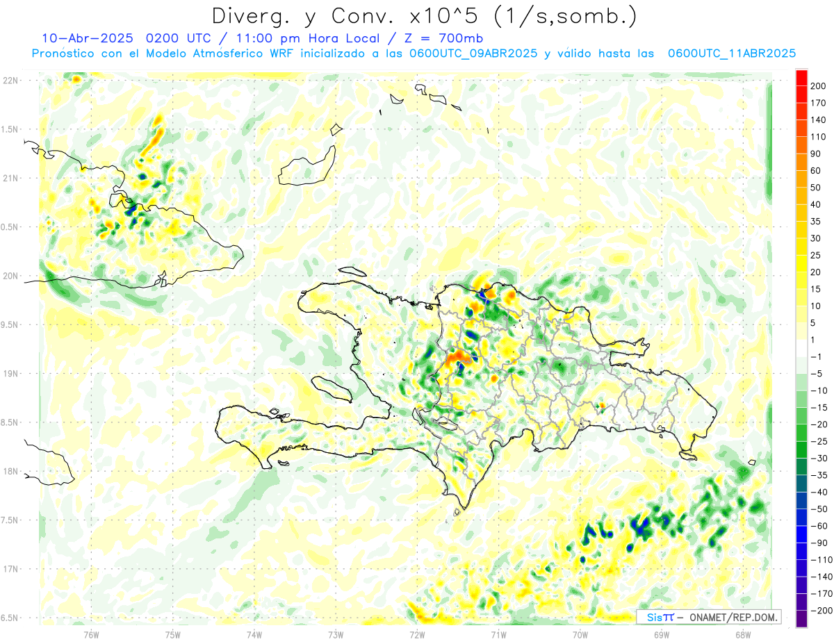Select the 71W longitude label
This screenshot has width=834, height=644.
coord(498,634)
